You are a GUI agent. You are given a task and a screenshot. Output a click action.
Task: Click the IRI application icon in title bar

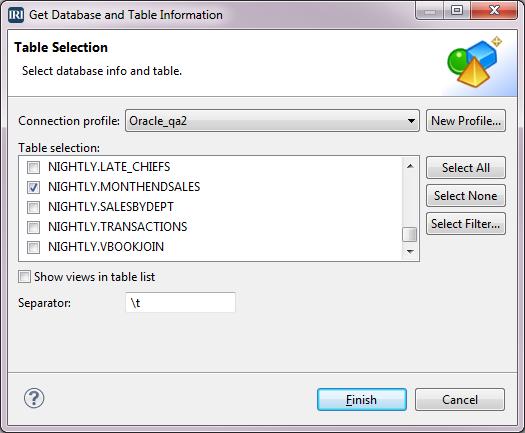coord(16,15)
